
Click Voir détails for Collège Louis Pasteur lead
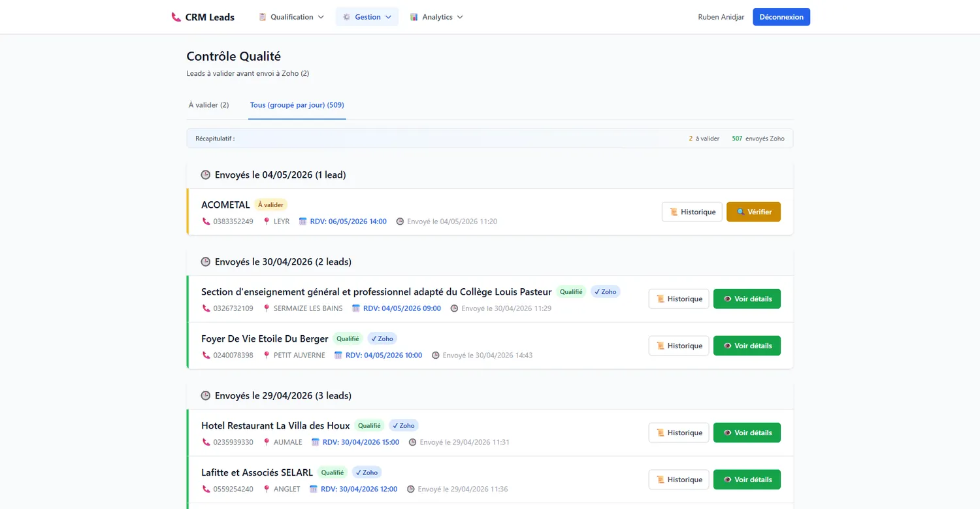[x=747, y=299]
